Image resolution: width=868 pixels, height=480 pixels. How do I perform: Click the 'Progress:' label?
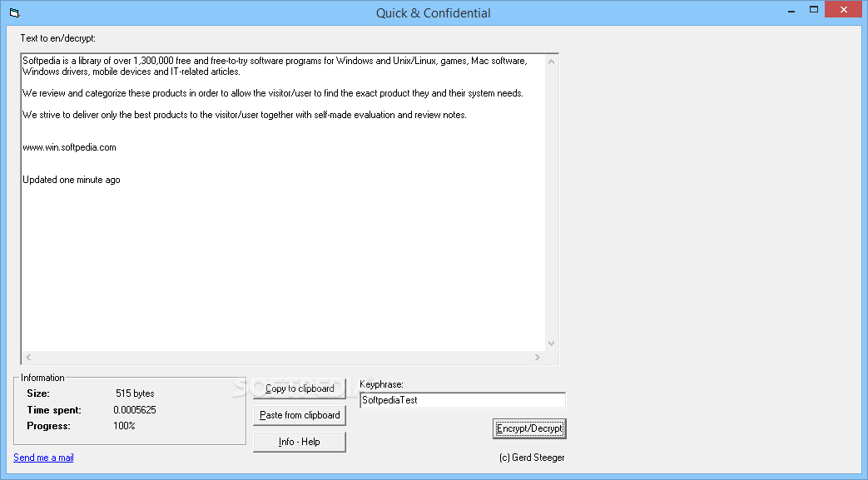(49, 426)
